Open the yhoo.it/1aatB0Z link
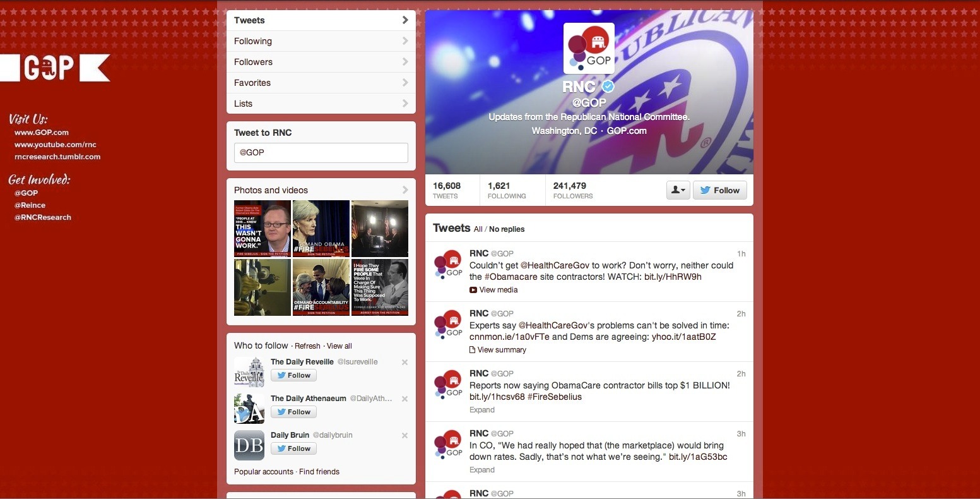Screen dimensions: 980x499 tap(684, 337)
